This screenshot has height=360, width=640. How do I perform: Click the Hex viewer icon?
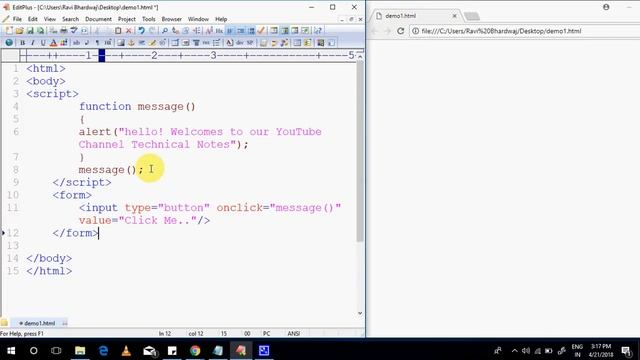[x=219, y=31]
